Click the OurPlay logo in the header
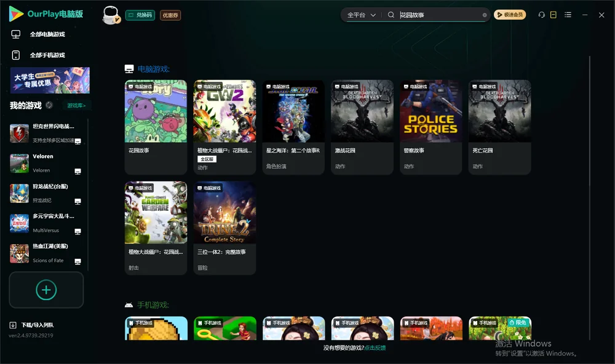 pyautogui.click(x=46, y=14)
